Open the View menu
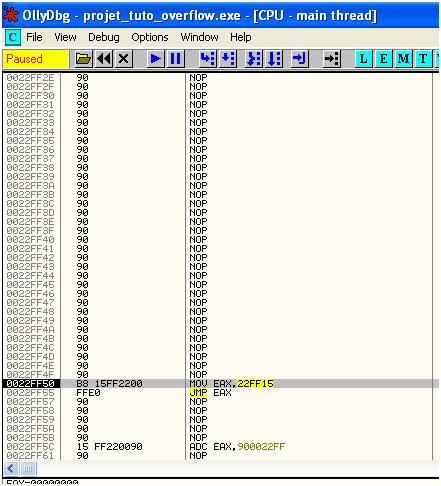The height and width of the screenshot is (486, 441). (65, 37)
